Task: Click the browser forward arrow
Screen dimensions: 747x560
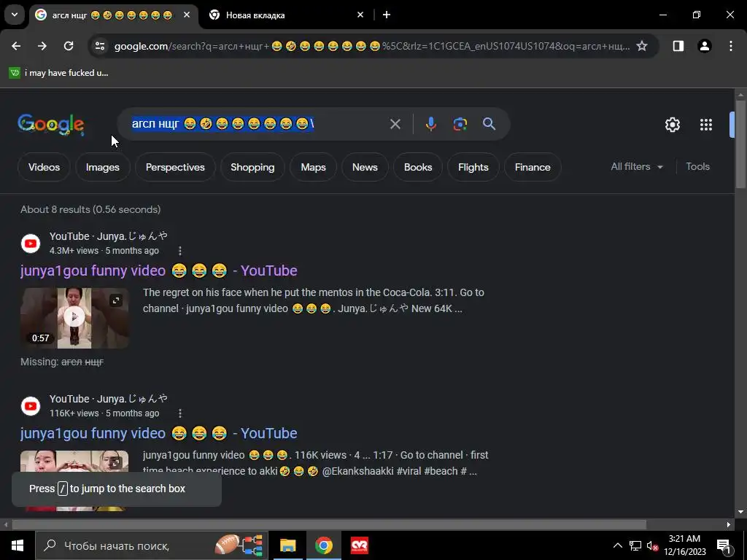Action: pyautogui.click(x=42, y=46)
